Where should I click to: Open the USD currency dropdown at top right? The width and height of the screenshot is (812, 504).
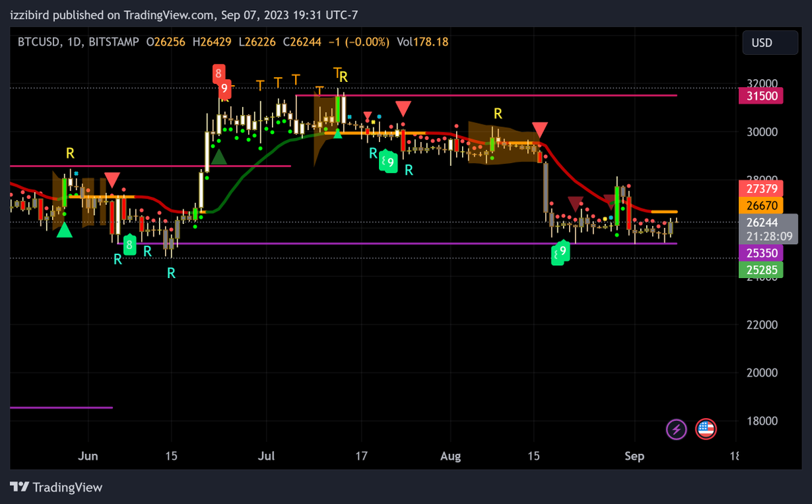[769, 42]
